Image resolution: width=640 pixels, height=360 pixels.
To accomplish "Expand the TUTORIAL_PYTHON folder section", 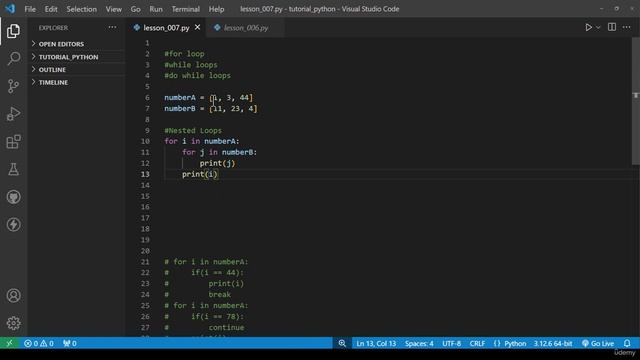I will coord(76,57).
